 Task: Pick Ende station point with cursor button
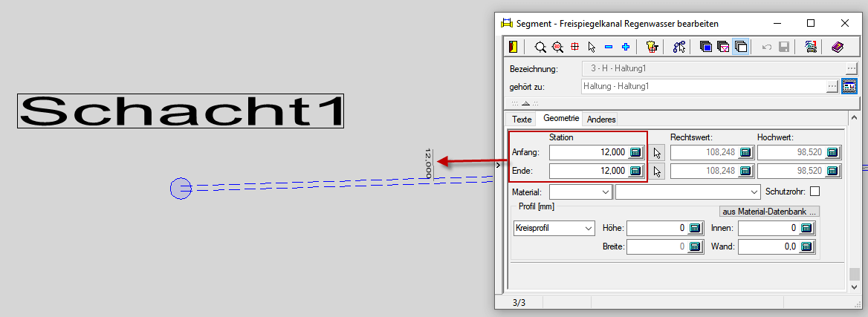(657, 171)
